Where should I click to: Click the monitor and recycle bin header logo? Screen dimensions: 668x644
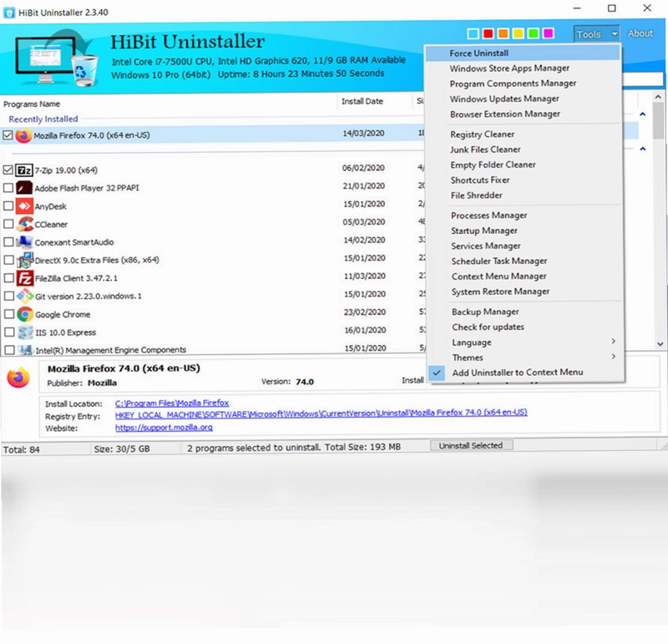tap(56, 58)
